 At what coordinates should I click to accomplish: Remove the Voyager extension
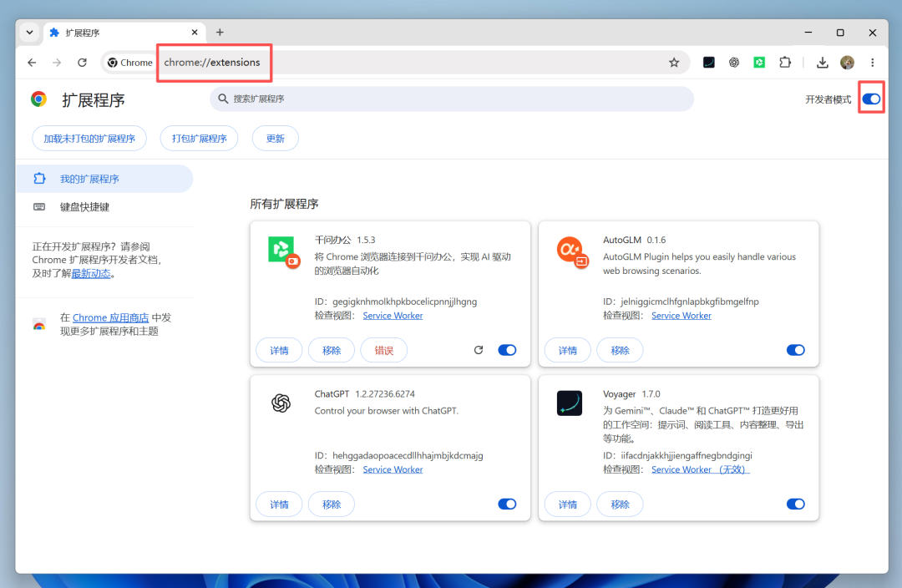[620, 504]
